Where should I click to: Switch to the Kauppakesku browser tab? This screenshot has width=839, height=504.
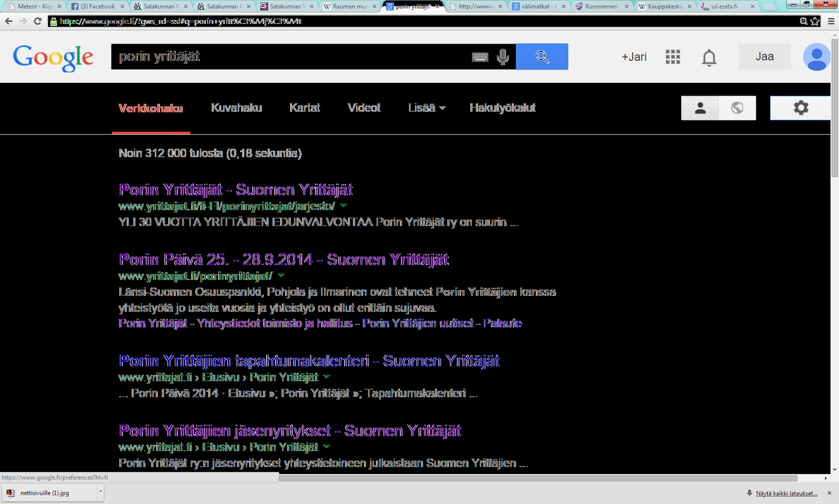664,7
